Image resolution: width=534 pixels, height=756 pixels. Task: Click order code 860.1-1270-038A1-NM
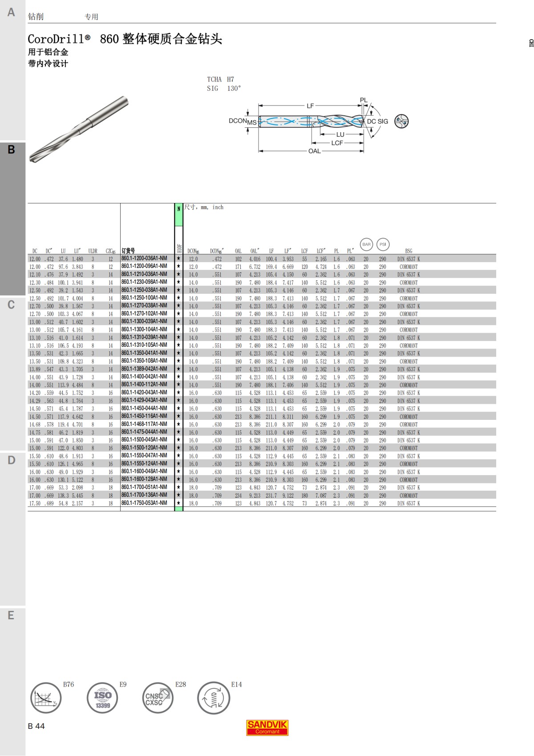point(144,306)
